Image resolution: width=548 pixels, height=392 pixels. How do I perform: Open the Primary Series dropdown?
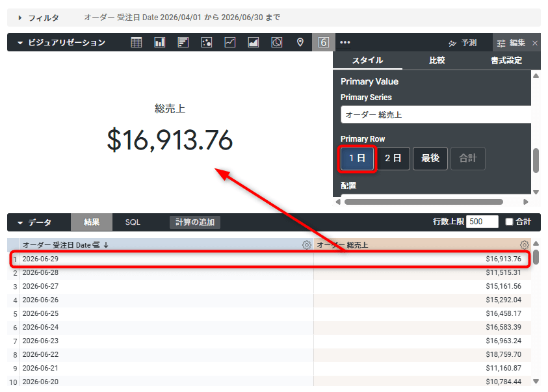436,114
